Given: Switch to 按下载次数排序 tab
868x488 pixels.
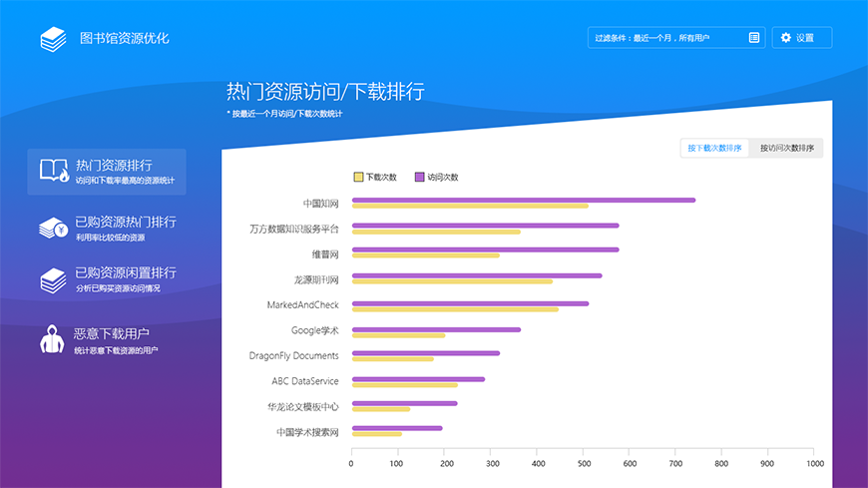Looking at the screenshot, I should tap(714, 148).
